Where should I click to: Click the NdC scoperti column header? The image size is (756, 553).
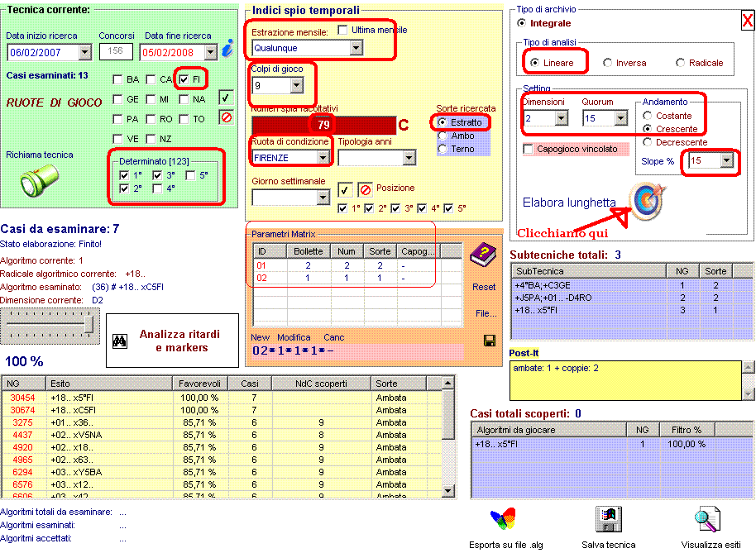[321, 384]
